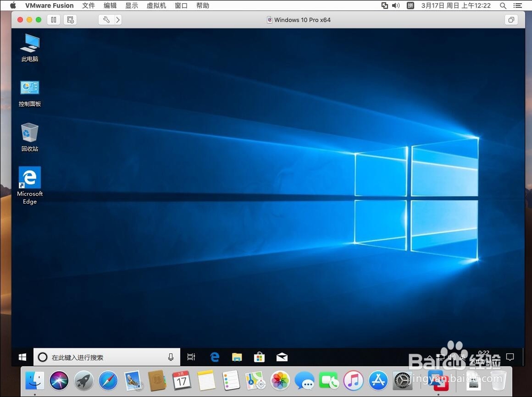The width and height of the screenshot is (532, 397).
Task: Click the menu bar date 3月17日 周日
Action: pyautogui.click(x=440, y=5)
